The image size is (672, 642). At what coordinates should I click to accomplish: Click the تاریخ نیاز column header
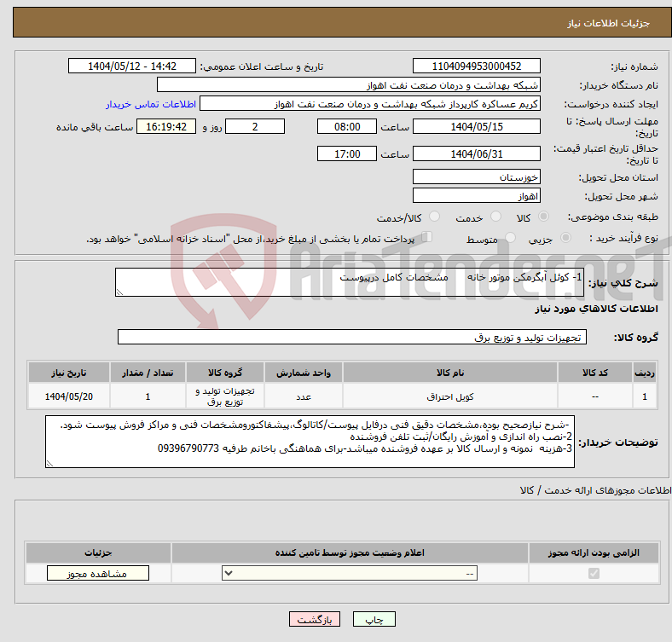pos(69,373)
